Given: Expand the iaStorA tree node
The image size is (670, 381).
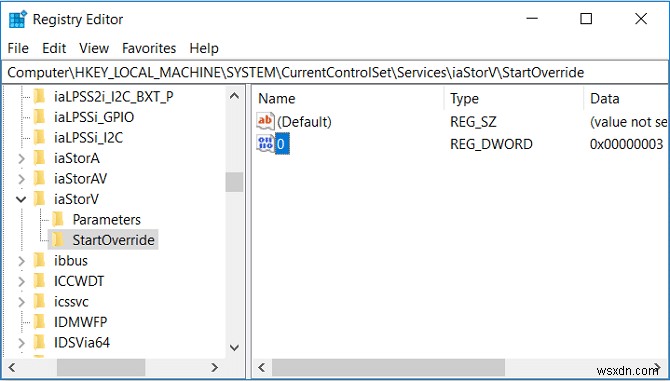Looking at the screenshot, I should click(x=21, y=158).
